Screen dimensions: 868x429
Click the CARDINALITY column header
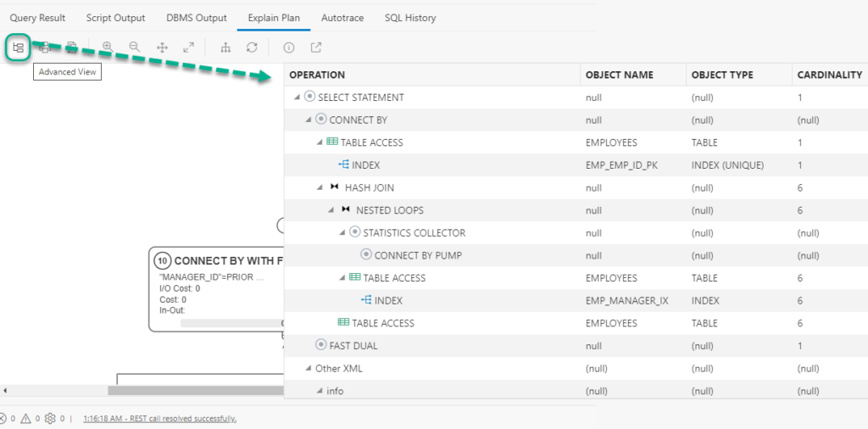click(829, 75)
